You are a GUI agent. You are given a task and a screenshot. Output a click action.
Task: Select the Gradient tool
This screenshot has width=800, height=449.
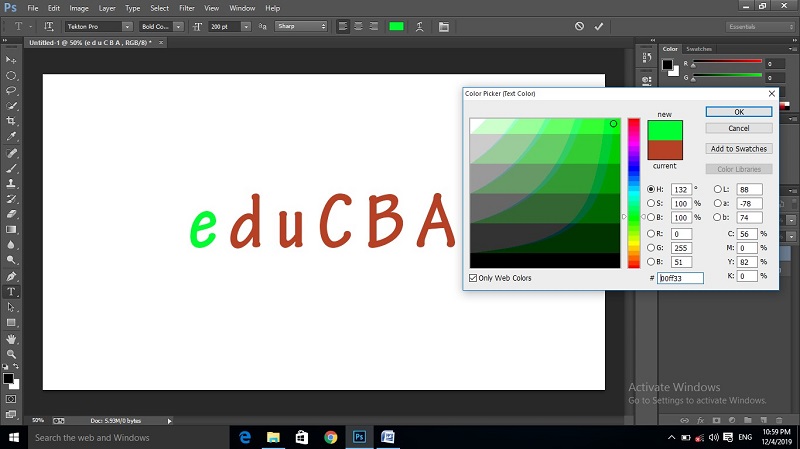point(11,230)
